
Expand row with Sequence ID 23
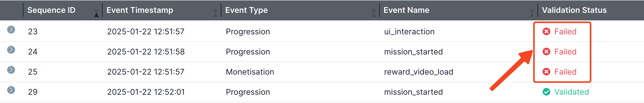pyautogui.click(x=11, y=30)
